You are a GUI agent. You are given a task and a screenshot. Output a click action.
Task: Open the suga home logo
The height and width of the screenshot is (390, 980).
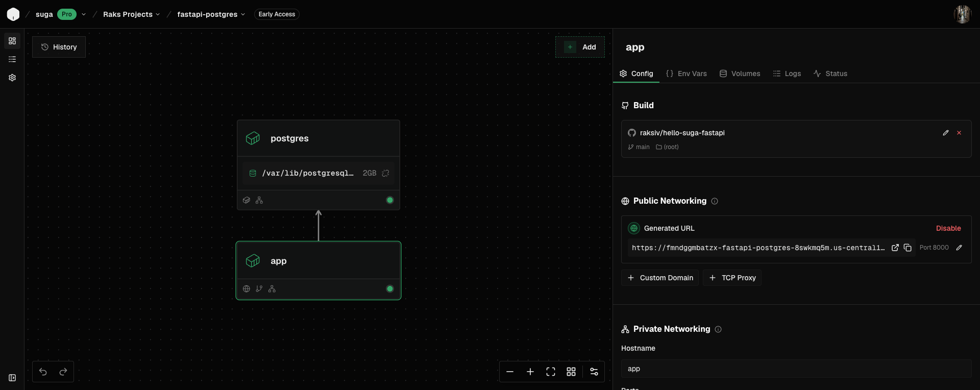click(x=13, y=14)
